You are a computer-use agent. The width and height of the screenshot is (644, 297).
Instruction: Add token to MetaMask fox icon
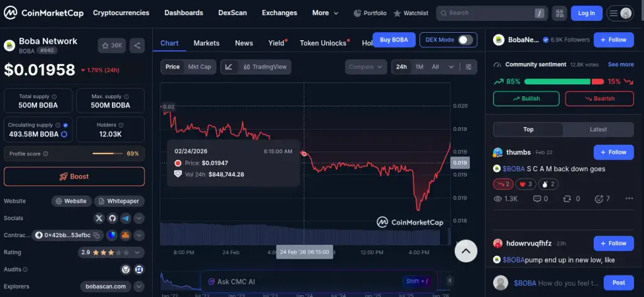point(125,235)
